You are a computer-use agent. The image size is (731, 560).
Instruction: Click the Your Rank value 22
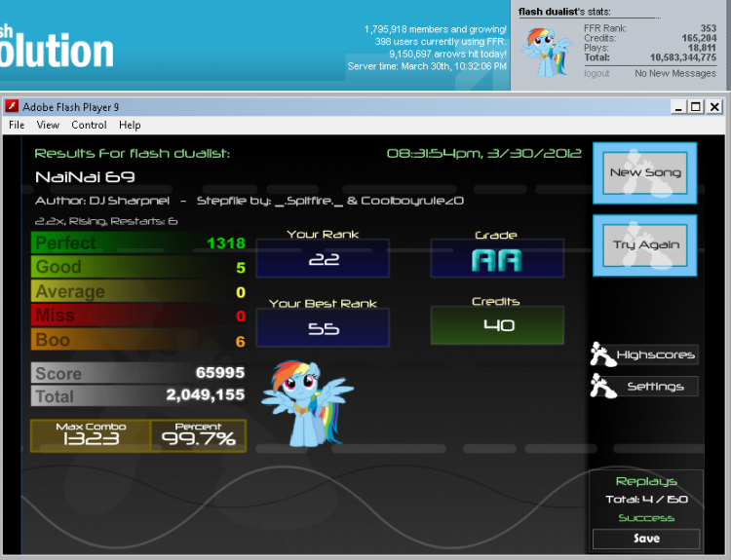click(323, 258)
